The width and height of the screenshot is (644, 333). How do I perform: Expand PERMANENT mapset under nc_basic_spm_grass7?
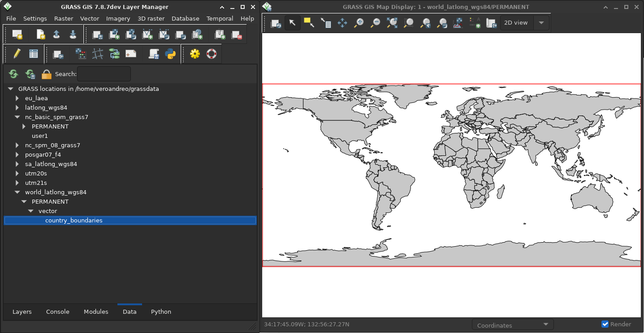24,126
